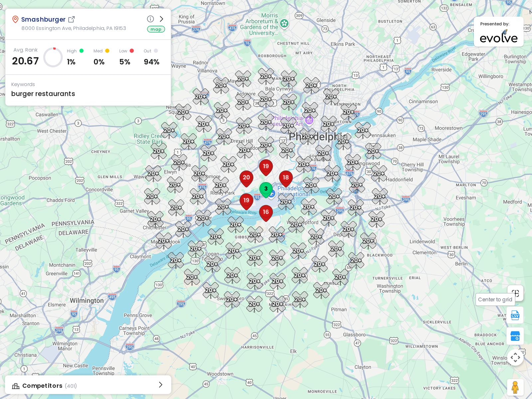Advance with the chevron next to the info icon
Screen dimensions: 532x399
(162, 19)
